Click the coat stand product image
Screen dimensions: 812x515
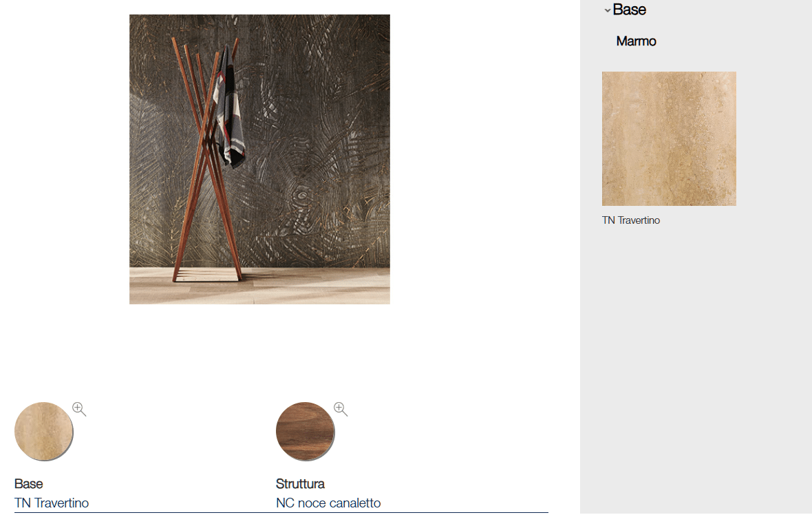coord(259,159)
